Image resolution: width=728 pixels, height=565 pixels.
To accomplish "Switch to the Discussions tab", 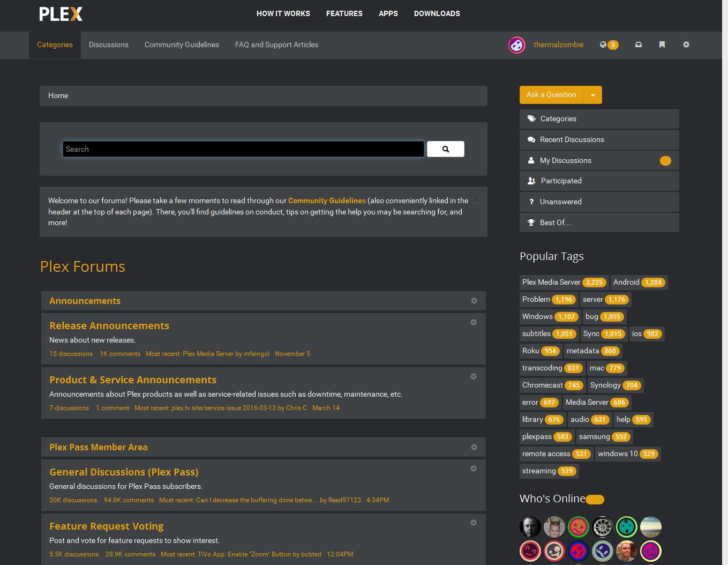I will 109,45.
